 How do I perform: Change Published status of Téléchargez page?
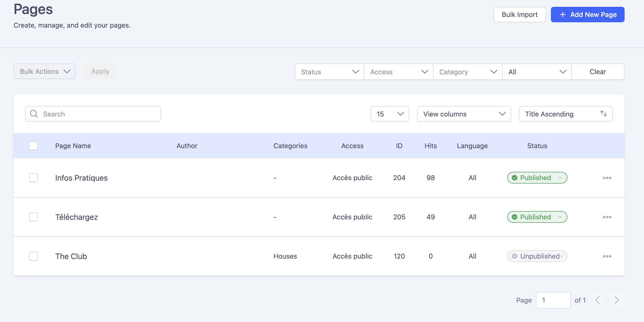[537, 217]
